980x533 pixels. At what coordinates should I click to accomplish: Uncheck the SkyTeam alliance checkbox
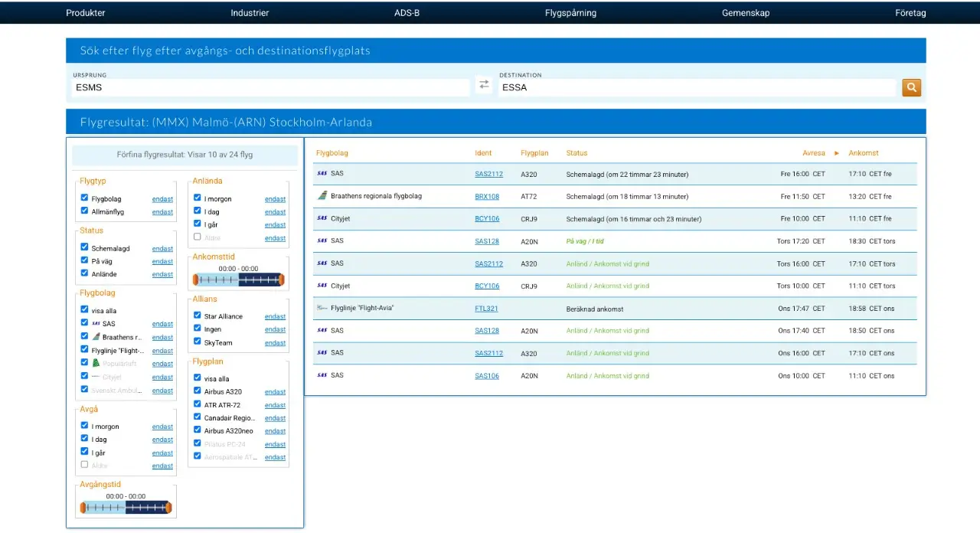[x=197, y=342]
